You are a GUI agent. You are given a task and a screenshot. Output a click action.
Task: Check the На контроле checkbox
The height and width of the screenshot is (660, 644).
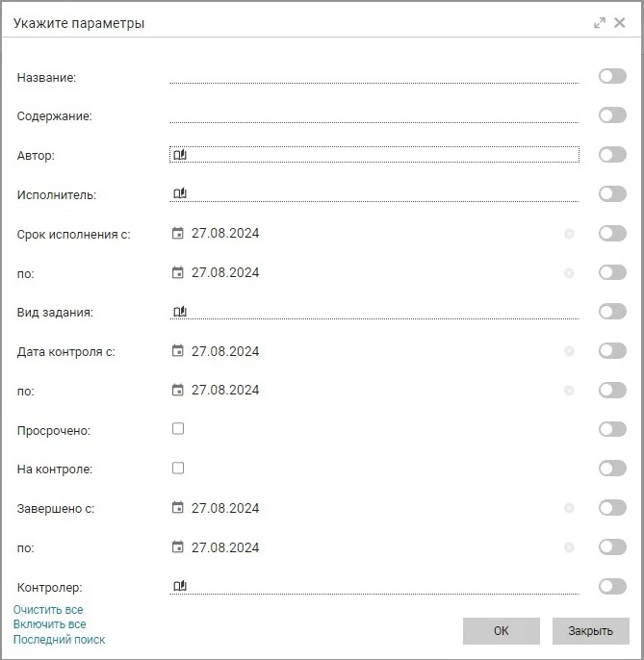(178, 468)
